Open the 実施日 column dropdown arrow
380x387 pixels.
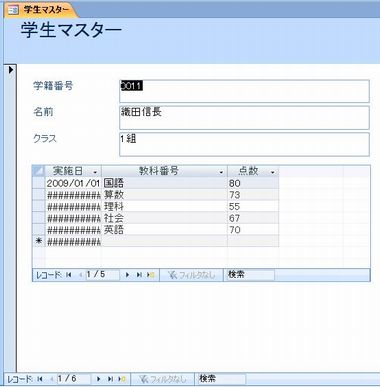click(95, 172)
